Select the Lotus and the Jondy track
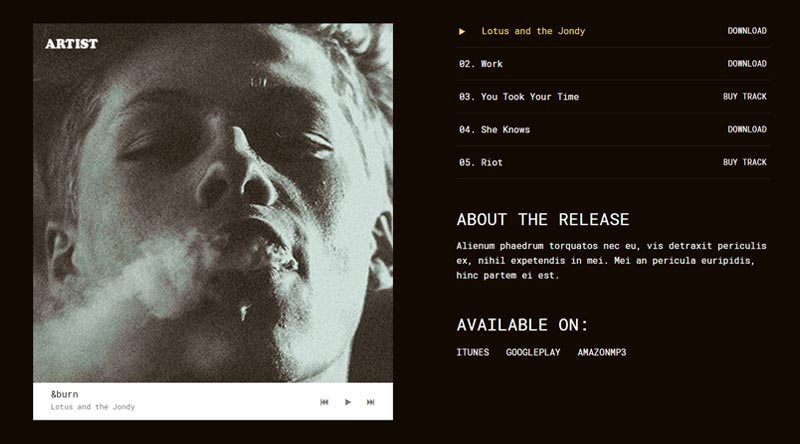The image size is (800, 444). (533, 31)
